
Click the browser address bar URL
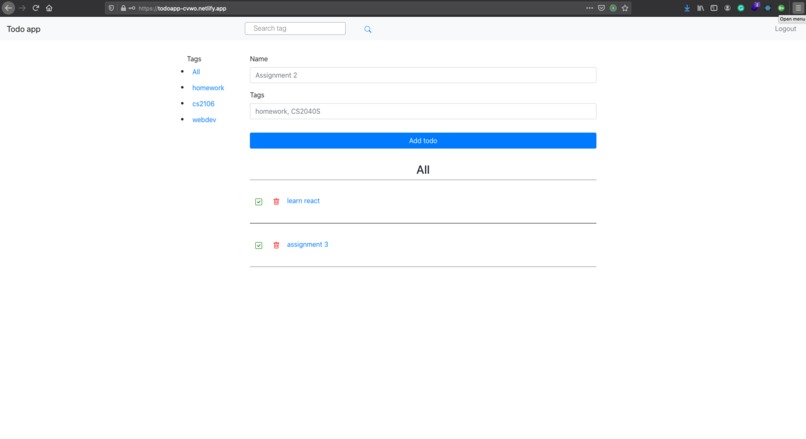tap(182, 8)
